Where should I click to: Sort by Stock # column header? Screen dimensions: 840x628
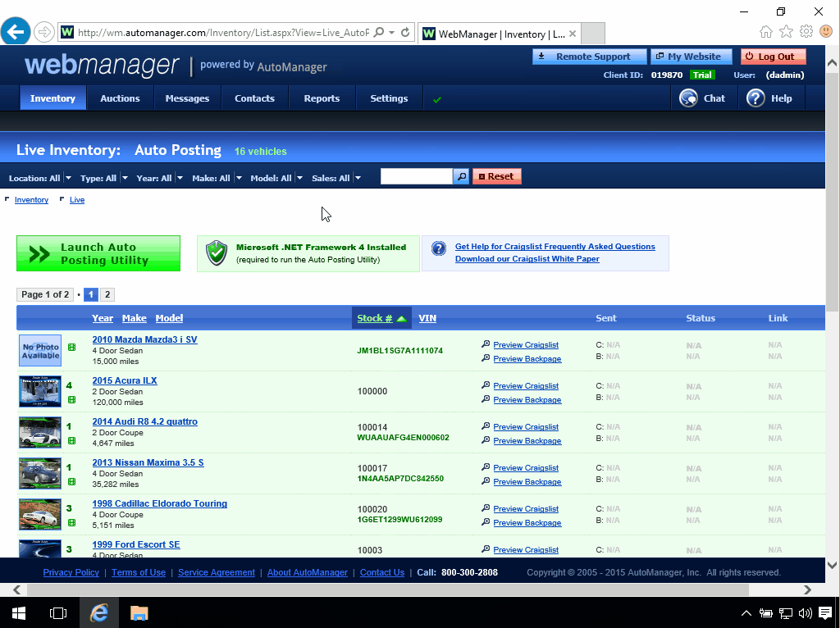381,318
